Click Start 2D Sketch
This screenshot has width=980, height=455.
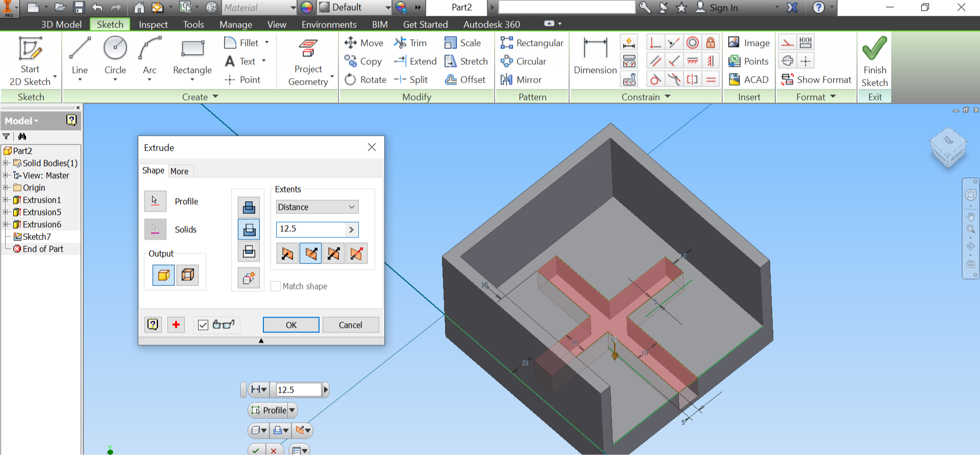pyautogui.click(x=31, y=61)
